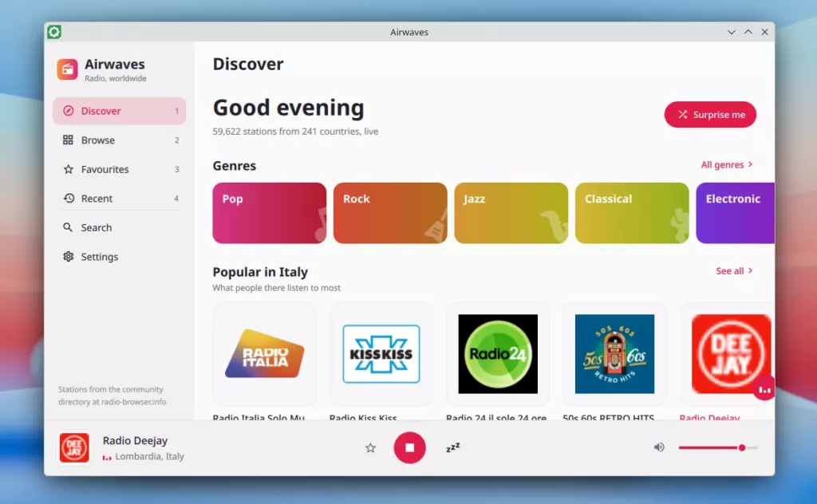The image size is (817, 504).
Task: Select the Electronic genre card
Action: [x=735, y=213]
